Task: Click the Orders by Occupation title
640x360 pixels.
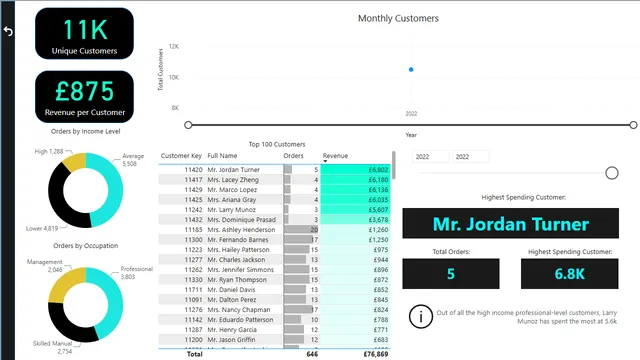Action: tap(85, 246)
